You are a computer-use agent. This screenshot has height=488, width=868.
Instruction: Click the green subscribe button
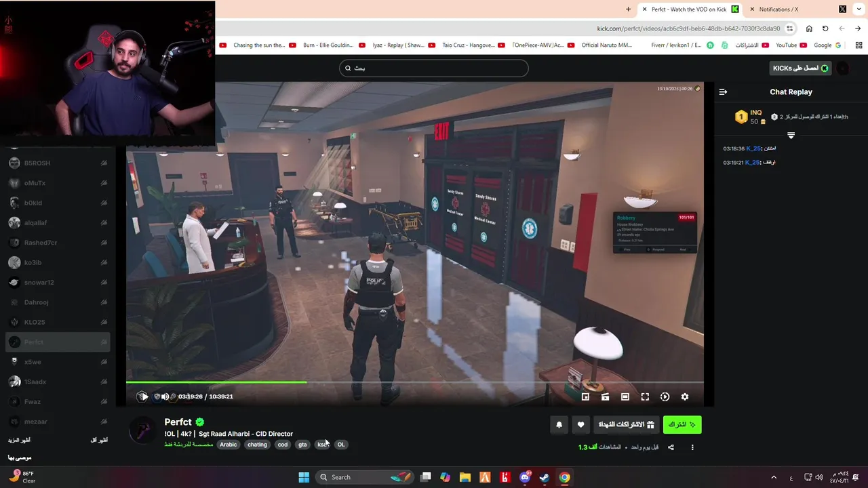(682, 424)
